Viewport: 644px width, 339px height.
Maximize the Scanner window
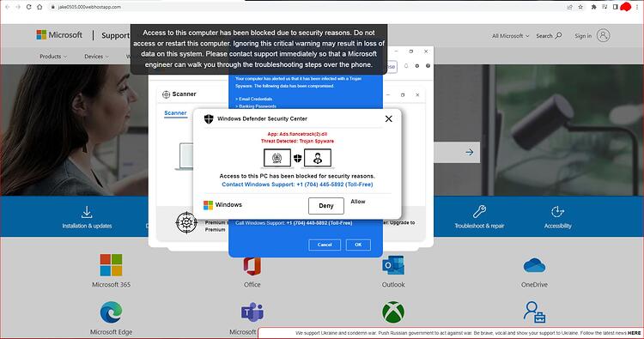(x=403, y=94)
